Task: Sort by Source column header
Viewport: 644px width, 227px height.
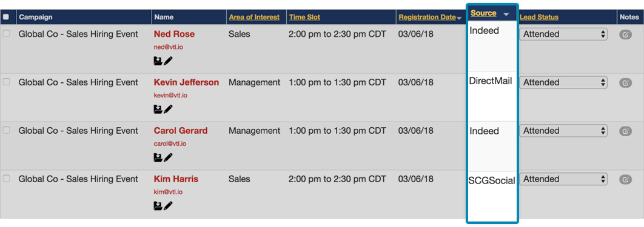Action: click(483, 13)
